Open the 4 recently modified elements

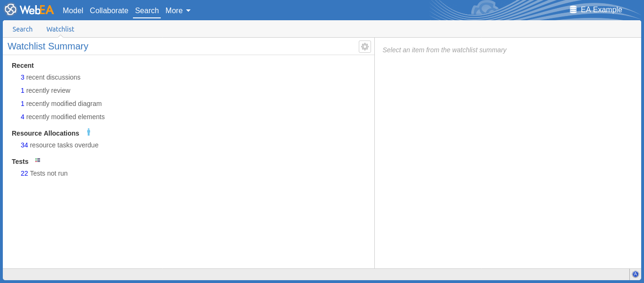(x=63, y=117)
